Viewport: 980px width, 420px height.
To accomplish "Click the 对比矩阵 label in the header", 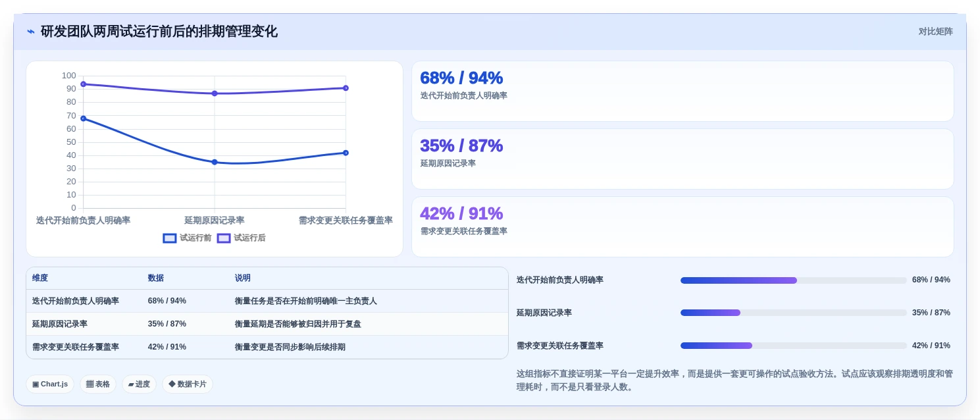I will point(935,31).
